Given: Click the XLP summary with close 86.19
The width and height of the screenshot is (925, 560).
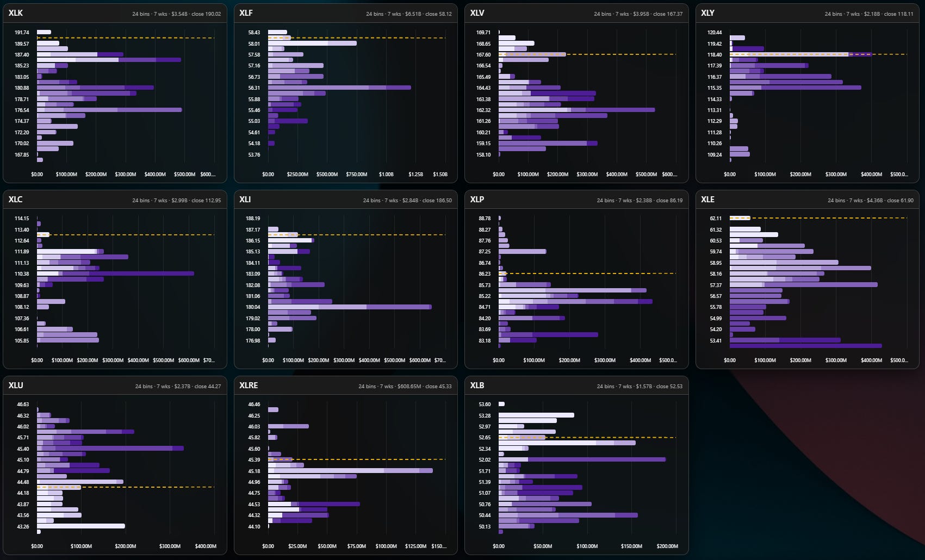Looking at the screenshot, I should 640,200.
